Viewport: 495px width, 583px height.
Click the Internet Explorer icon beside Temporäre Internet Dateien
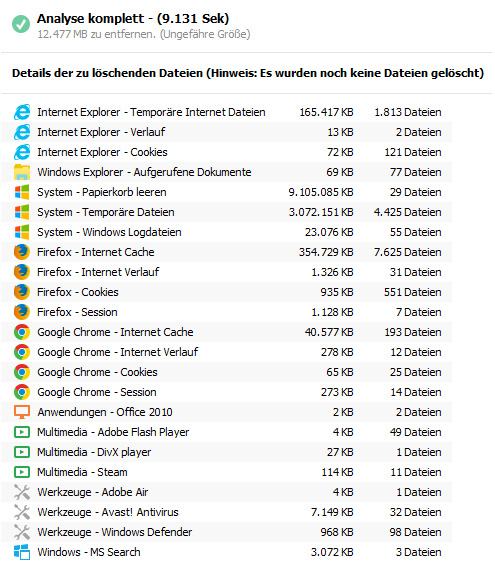pyautogui.click(x=22, y=112)
